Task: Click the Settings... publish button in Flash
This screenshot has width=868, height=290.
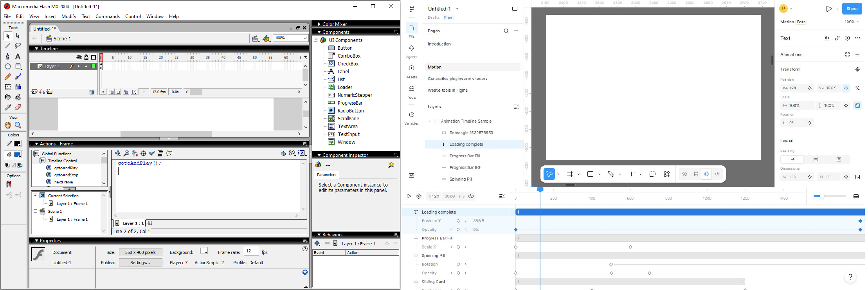Action: pos(140,263)
